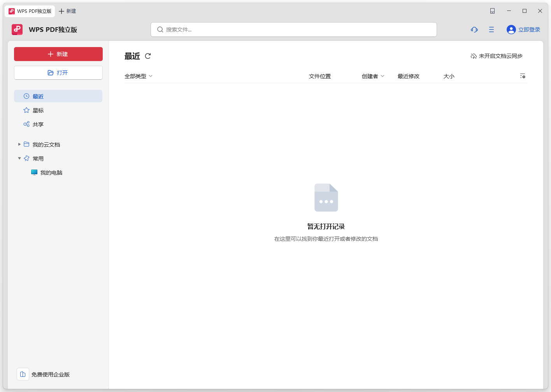Refresh the 最近 file list
The width and height of the screenshot is (551, 392).
click(x=148, y=56)
